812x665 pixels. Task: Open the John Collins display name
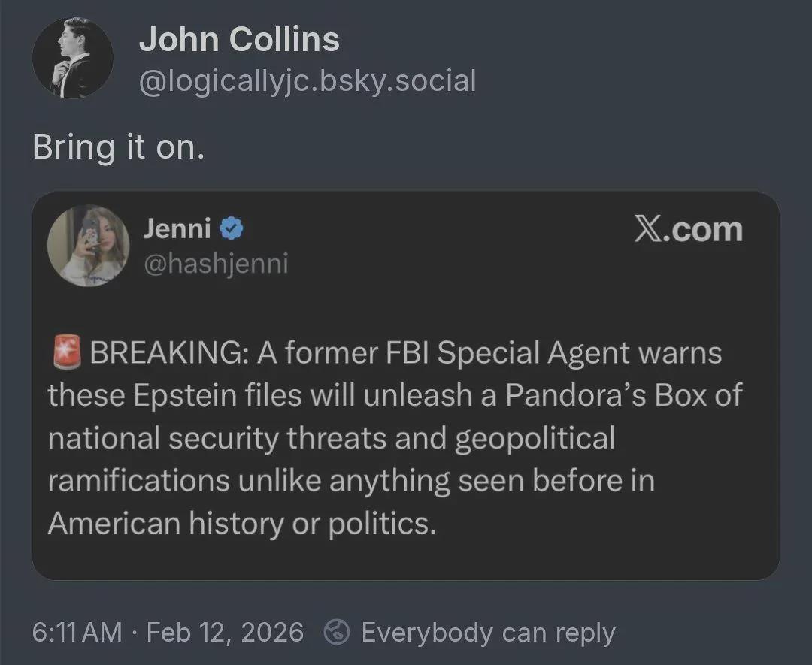pyautogui.click(x=239, y=40)
